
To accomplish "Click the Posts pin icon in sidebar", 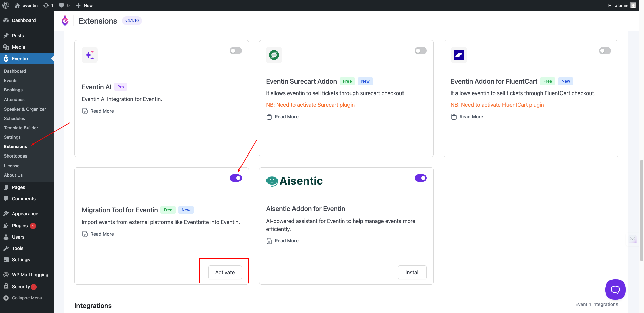I will coord(6,36).
